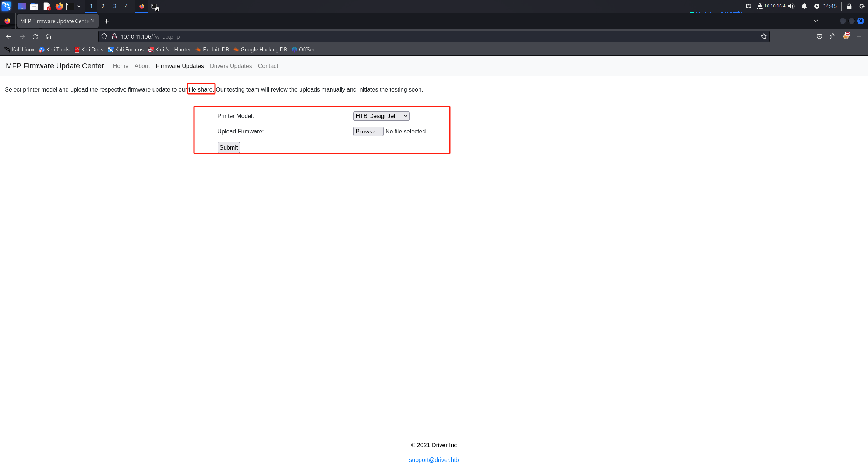
Task: Switch to workspace 3
Action: [115, 6]
